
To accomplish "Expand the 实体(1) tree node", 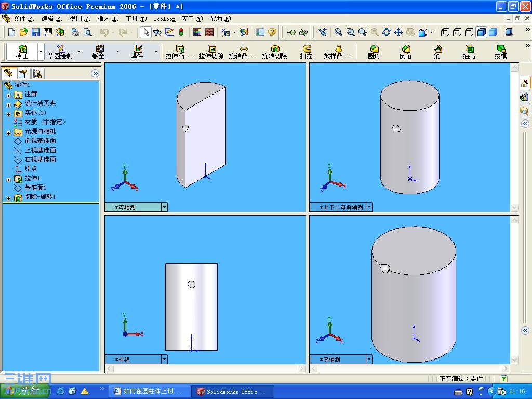I will 8,114.
